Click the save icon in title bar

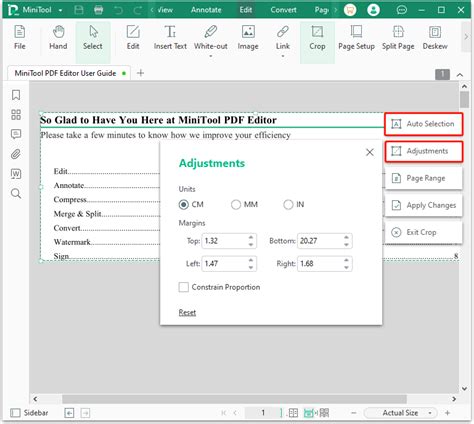[79, 10]
